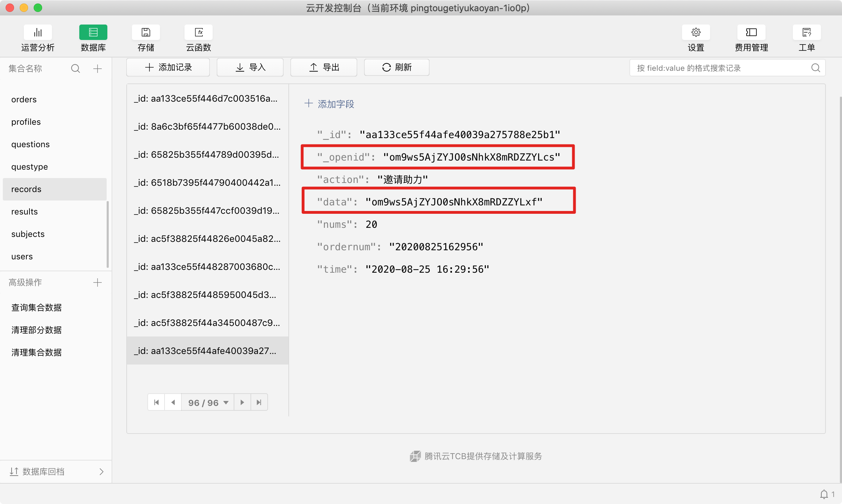Click the 刷新 refresh button
This screenshot has width=842, height=504.
(396, 67)
